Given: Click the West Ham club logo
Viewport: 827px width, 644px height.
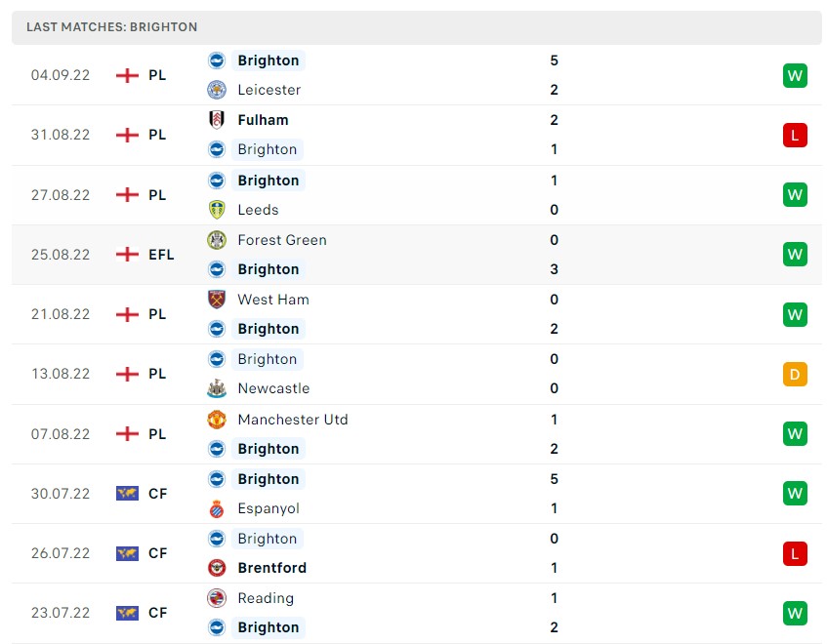Looking at the screenshot, I should point(219,300).
